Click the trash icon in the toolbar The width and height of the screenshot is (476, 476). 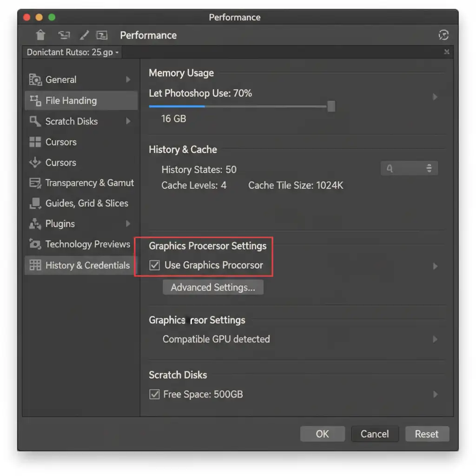[41, 35]
